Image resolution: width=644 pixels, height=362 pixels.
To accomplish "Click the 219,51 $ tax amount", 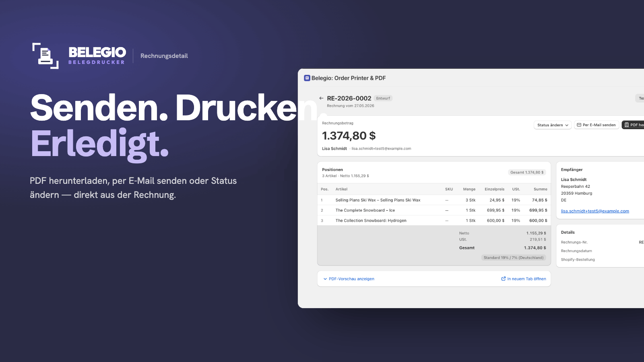I will pyautogui.click(x=538, y=239).
